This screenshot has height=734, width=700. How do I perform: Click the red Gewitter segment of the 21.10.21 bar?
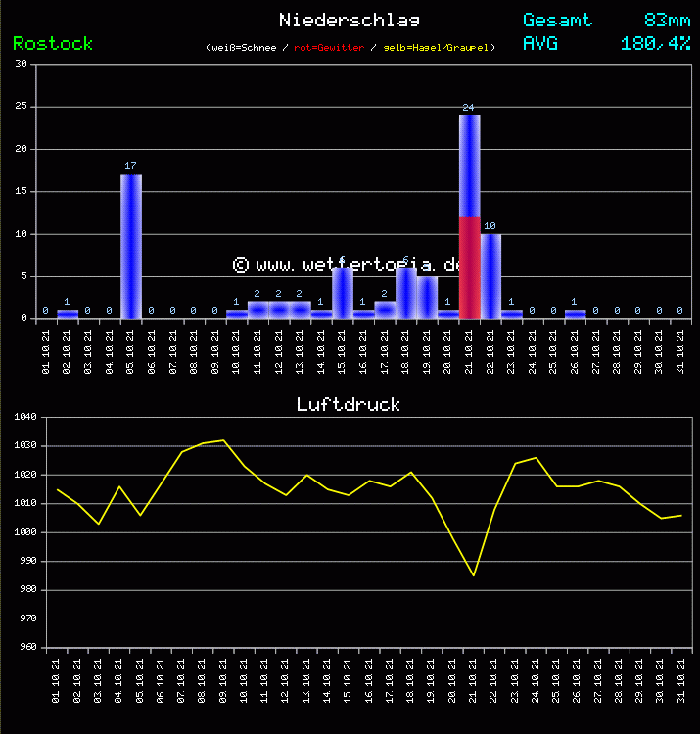pos(470,267)
